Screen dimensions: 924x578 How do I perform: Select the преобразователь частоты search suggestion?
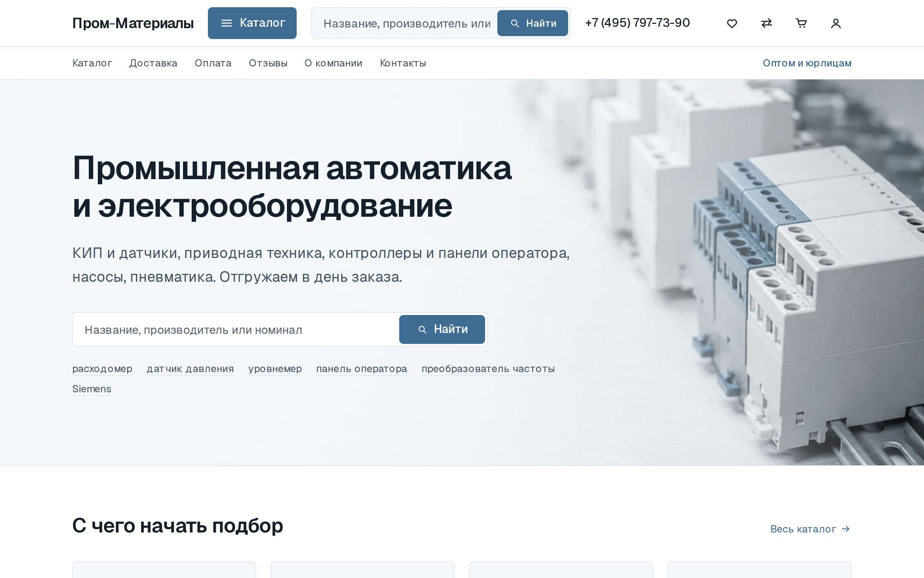pos(488,369)
